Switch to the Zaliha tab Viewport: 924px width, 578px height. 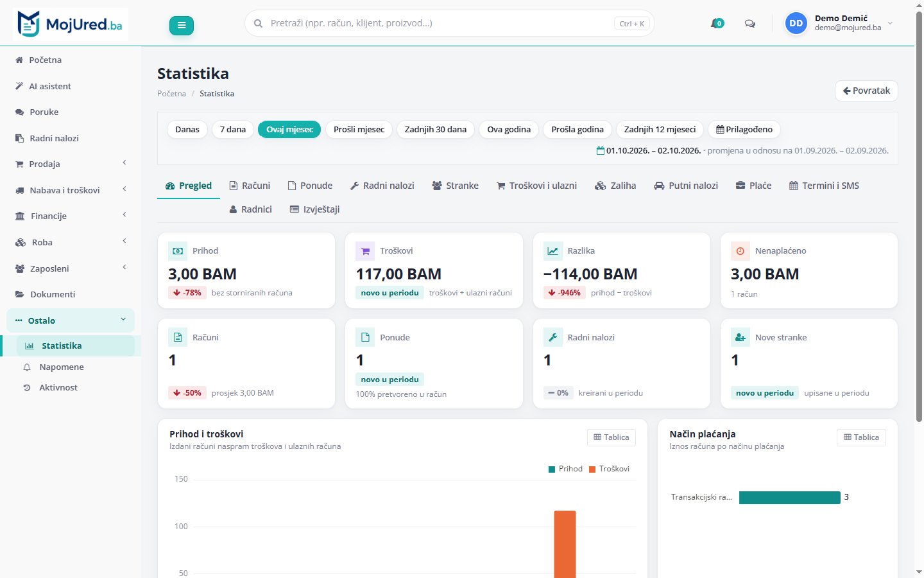click(x=615, y=186)
